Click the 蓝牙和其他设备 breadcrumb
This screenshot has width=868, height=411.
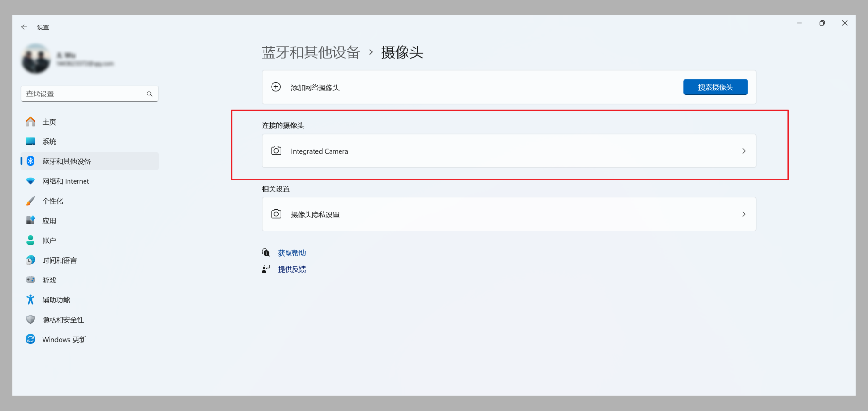(x=311, y=52)
